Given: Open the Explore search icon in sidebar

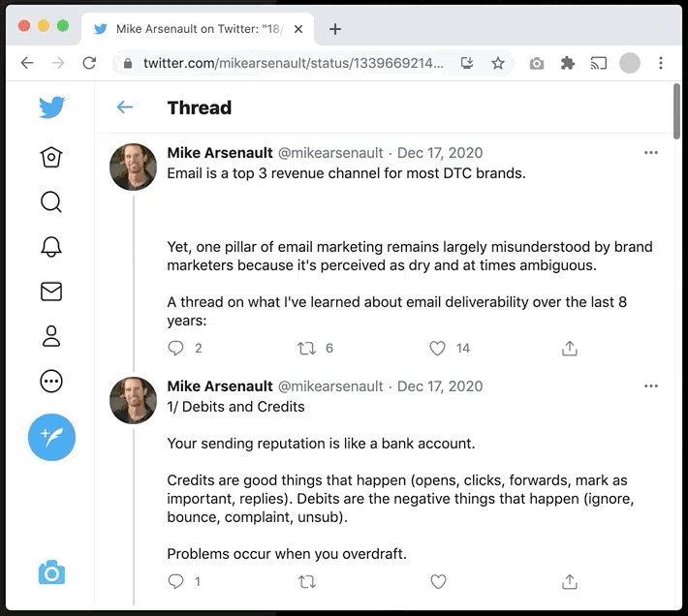Looking at the screenshot, I should [x=51, y=202].
